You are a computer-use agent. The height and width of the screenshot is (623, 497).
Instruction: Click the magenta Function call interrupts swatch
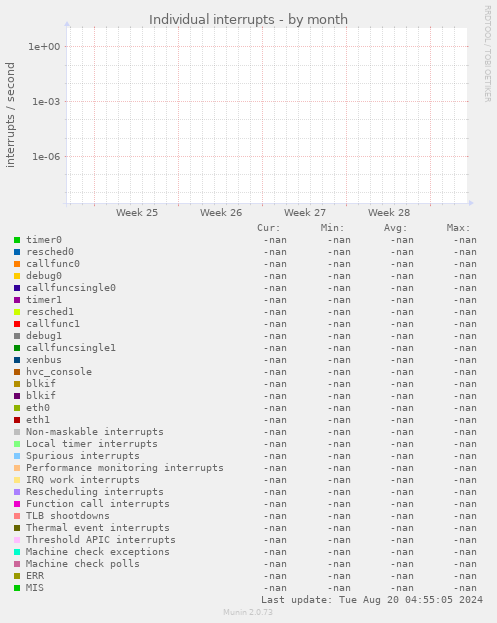17,504
